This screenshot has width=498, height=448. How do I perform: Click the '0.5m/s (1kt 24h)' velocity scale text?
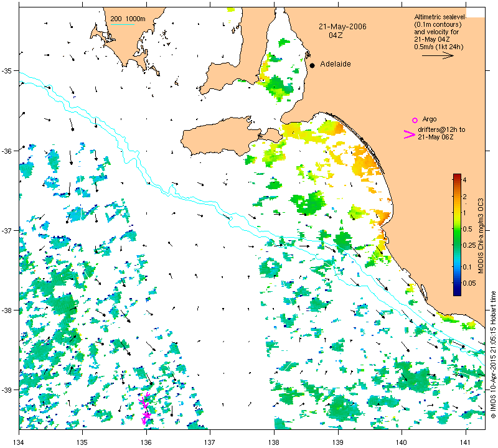439,47
